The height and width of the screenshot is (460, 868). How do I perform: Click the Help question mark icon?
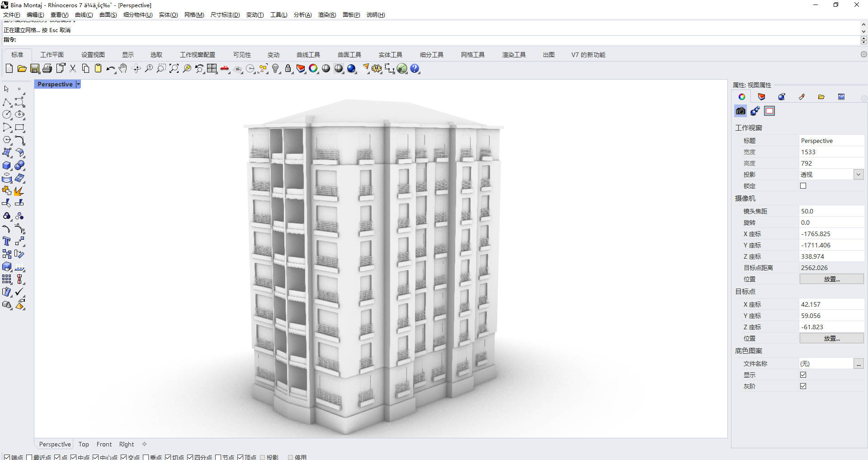coord(415,68)
